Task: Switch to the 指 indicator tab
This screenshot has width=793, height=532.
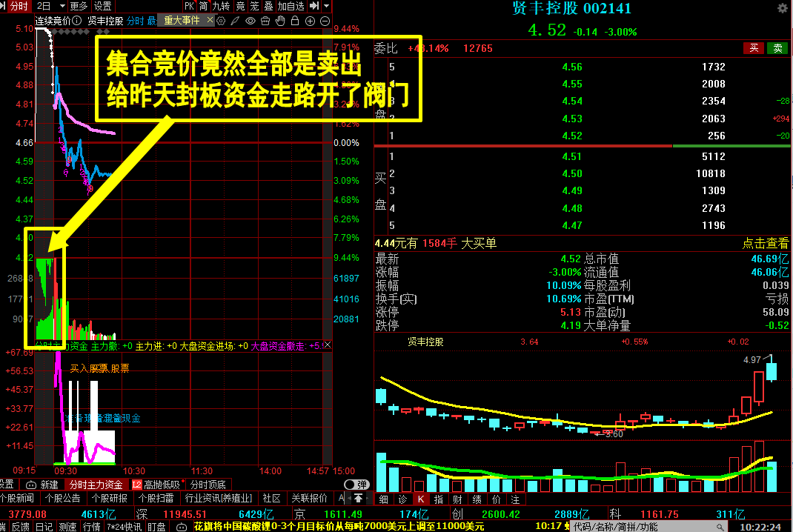Action: tap(439, 499)
